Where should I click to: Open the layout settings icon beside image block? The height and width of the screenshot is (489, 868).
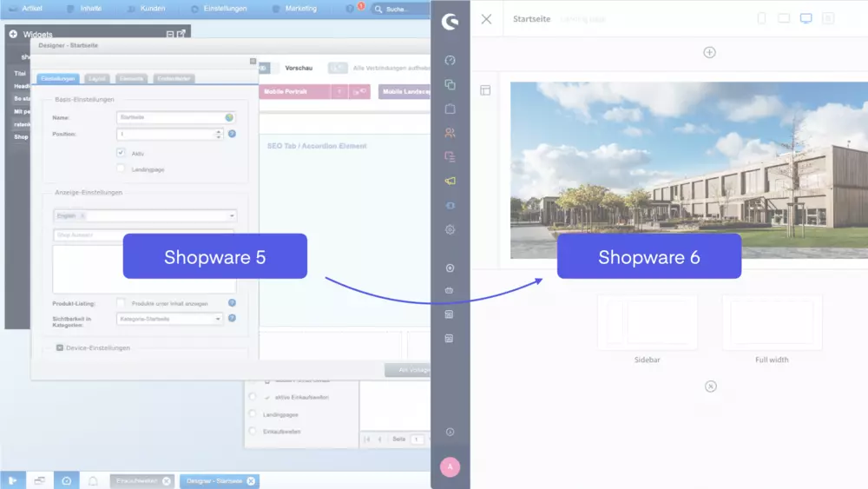coord(485,90)
